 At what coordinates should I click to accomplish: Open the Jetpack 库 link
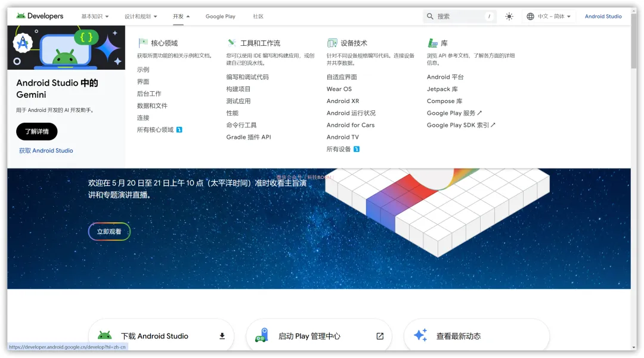point(442,89)
